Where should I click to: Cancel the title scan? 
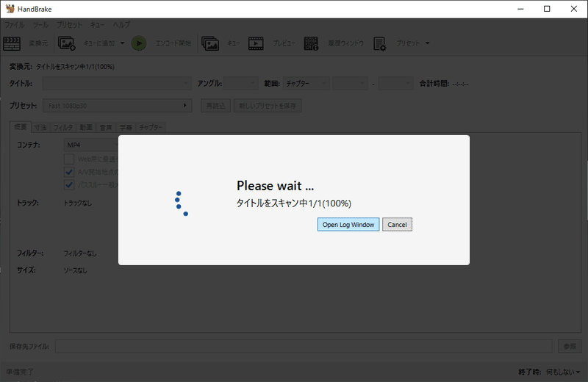(x=397, y=225)
